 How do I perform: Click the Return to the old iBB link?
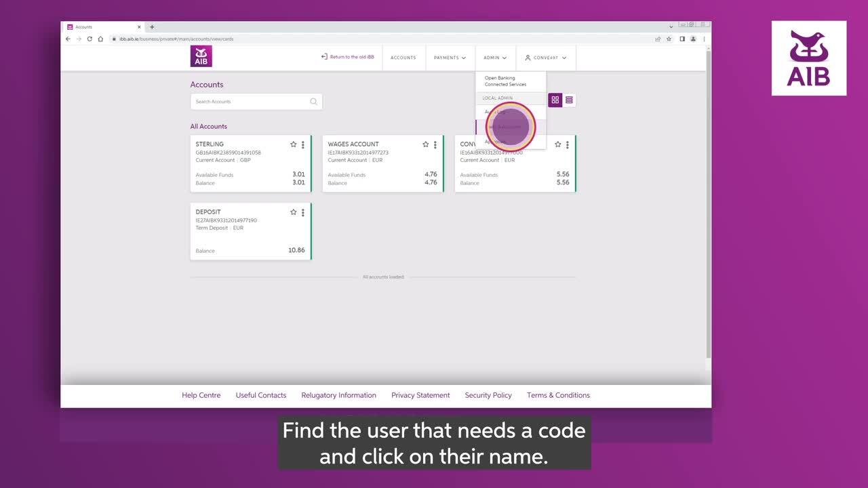coord(347,57)
